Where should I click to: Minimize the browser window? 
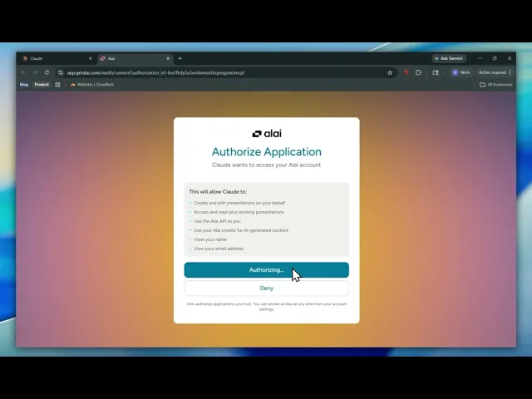[x=480, y=58]
